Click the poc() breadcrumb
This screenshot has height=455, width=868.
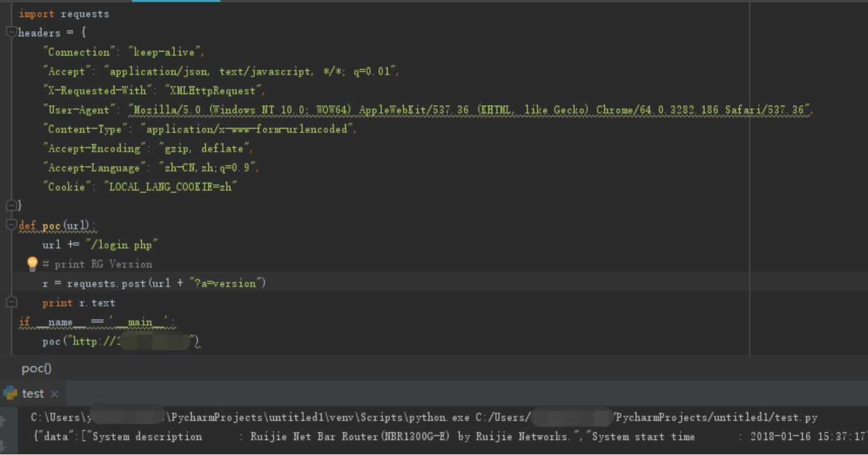[x=37, y=369]
